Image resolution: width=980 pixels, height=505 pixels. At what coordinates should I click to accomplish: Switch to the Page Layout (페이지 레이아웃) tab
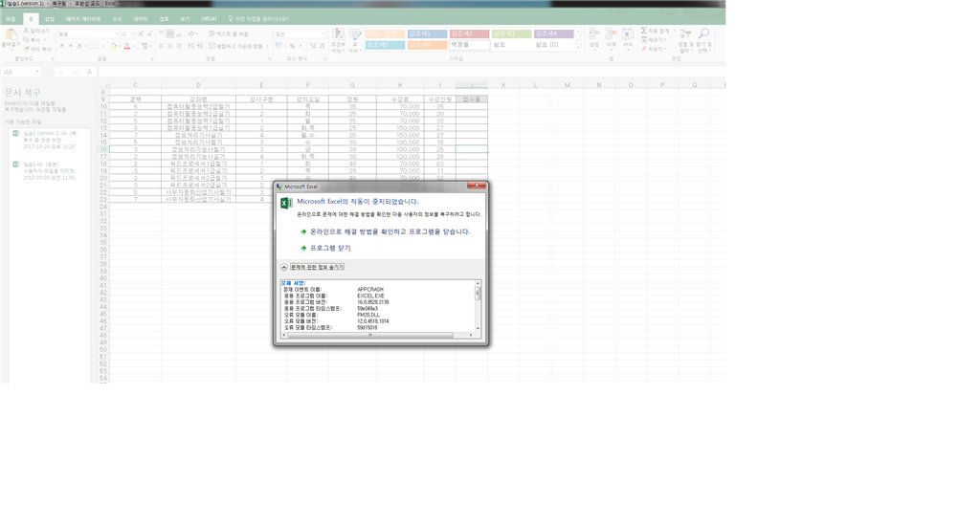(x=83, y=19)
